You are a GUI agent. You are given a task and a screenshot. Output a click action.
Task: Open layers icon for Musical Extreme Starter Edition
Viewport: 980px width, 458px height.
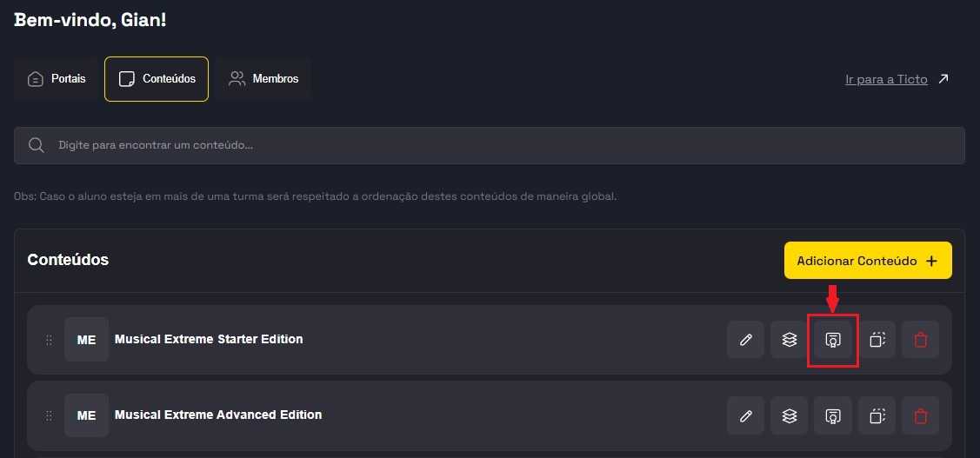pos(789,340)
